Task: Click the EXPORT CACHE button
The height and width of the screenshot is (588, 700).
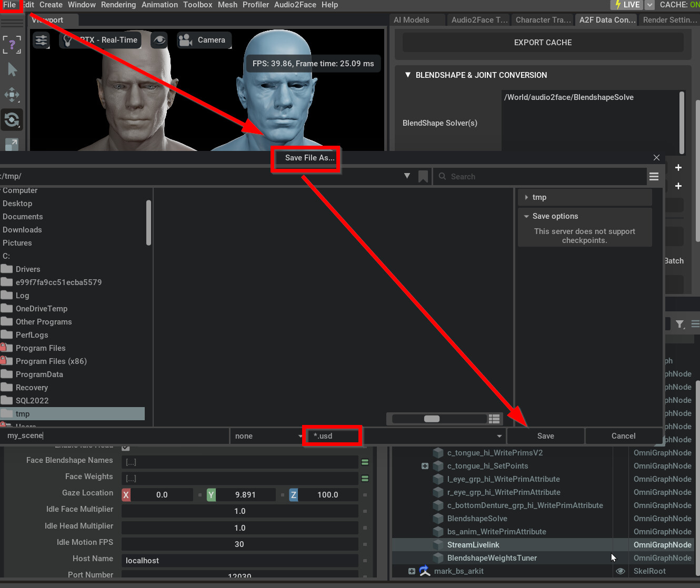Action: coord(542,43)
